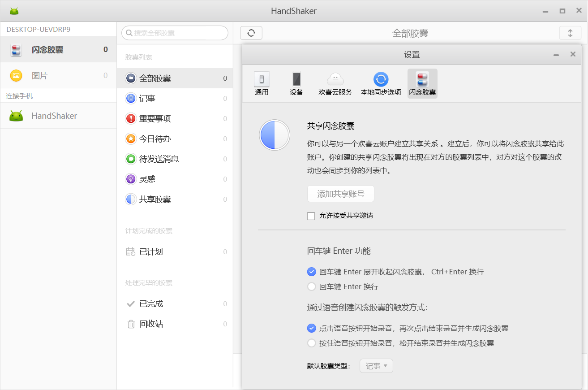Select Enter 展开收起闪念胶囊 radio option
588x390 pixels.
click(312, 272)
